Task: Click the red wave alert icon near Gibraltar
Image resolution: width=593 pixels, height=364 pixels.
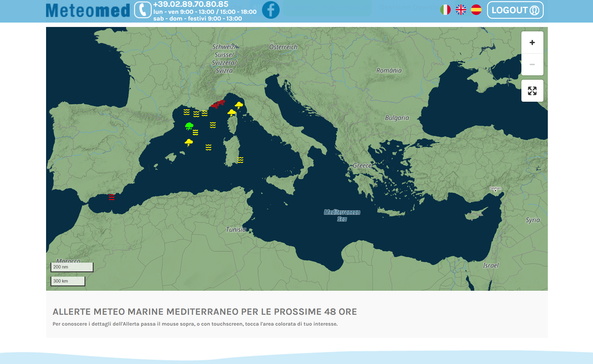Action: (x=111, y=197)
